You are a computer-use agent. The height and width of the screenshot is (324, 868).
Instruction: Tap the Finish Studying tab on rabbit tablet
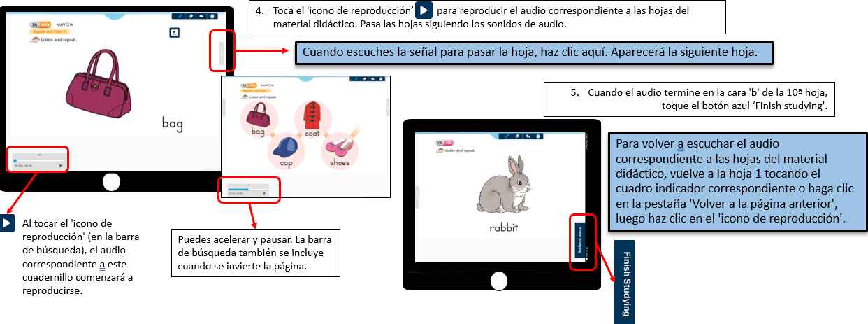click(x=579, y=239)
